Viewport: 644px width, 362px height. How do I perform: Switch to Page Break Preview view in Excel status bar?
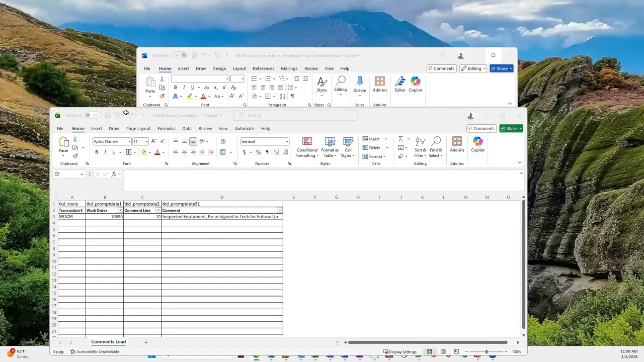click(456, 351)
